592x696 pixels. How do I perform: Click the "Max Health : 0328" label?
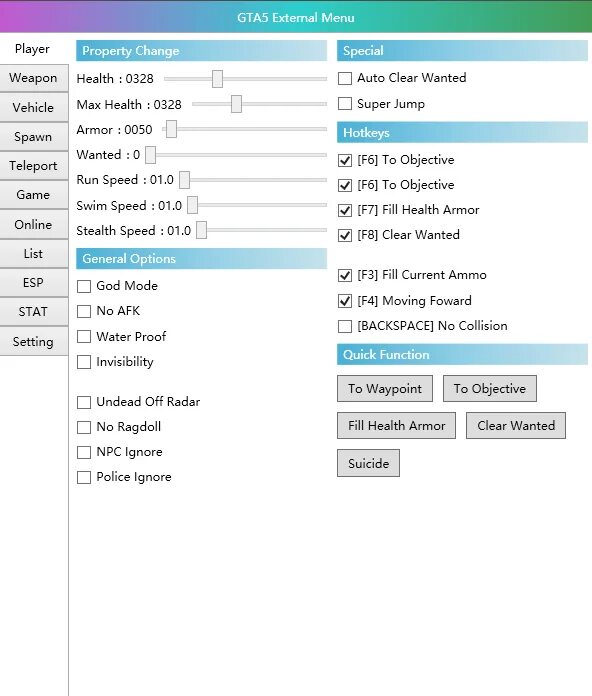pos(129,104)
